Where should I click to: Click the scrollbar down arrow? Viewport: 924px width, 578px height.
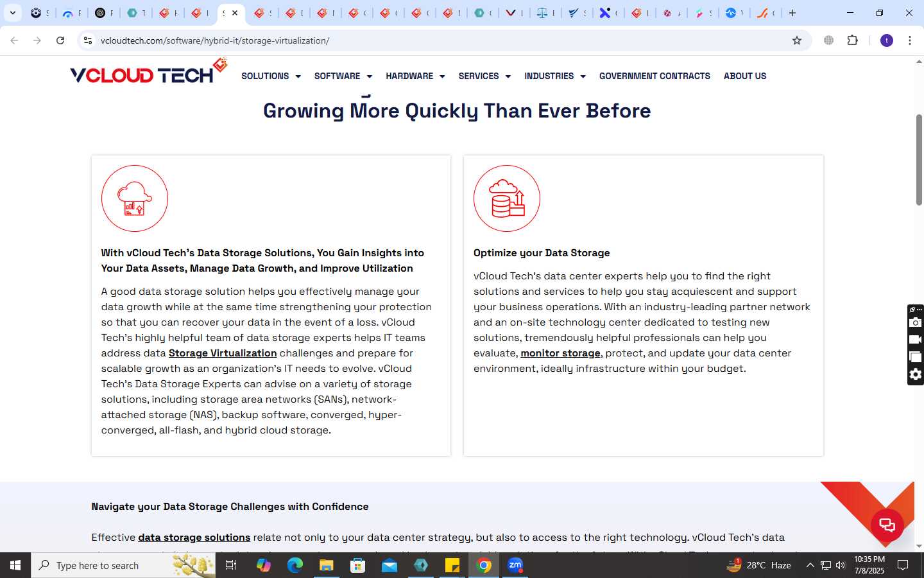click(x=919, y=547)
